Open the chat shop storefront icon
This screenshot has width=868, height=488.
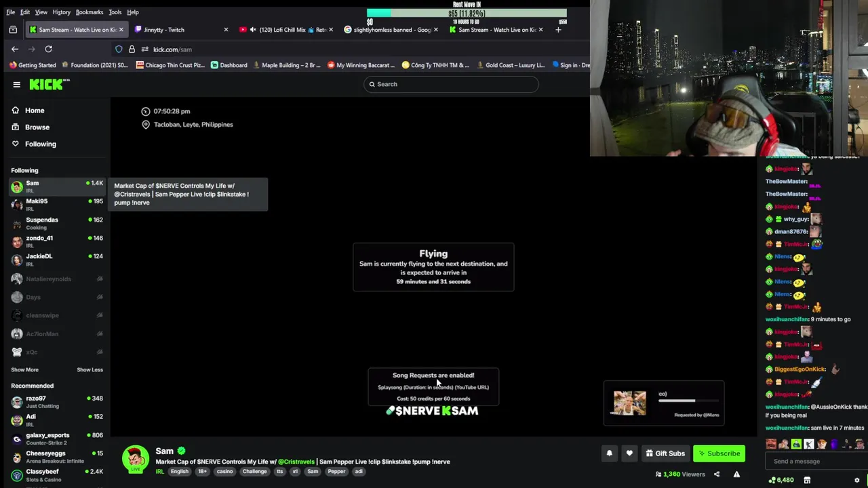click(x=807, y=480)
